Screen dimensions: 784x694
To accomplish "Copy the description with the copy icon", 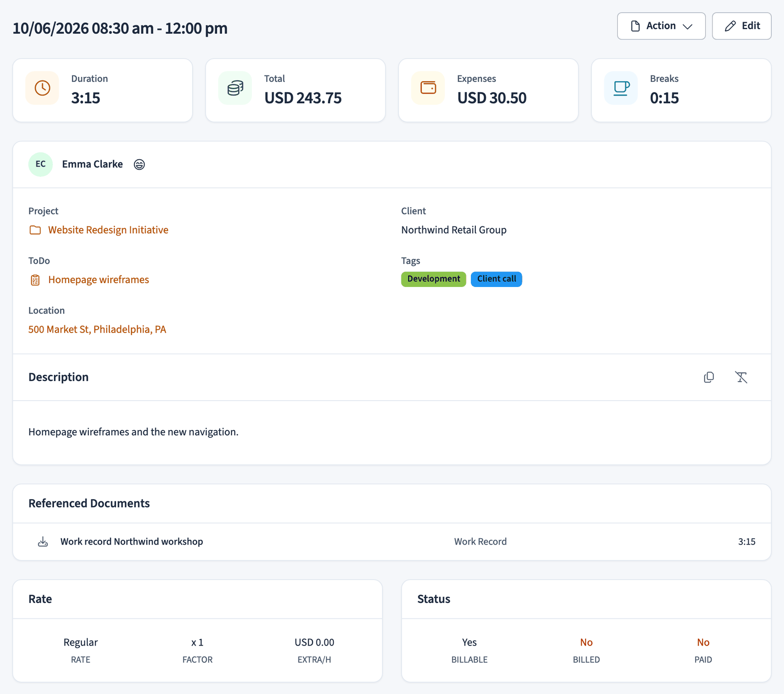I will click(x=709, y=377).
